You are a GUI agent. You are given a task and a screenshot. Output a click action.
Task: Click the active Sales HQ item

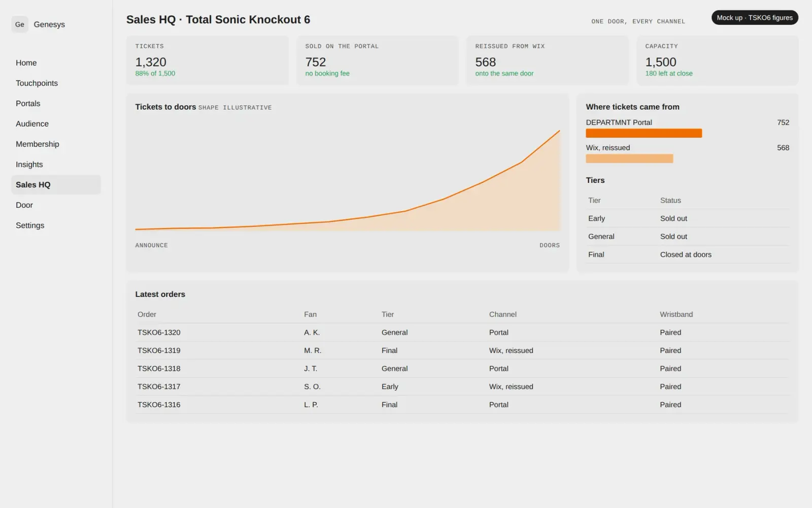(x=56, y=185)
